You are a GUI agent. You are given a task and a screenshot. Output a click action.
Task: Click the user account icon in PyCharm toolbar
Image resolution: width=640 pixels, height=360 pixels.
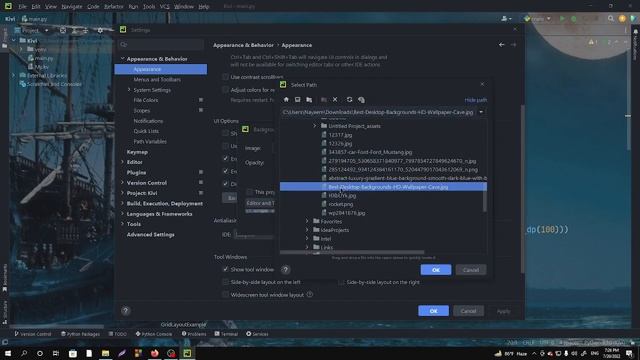(x=505, y=18)
